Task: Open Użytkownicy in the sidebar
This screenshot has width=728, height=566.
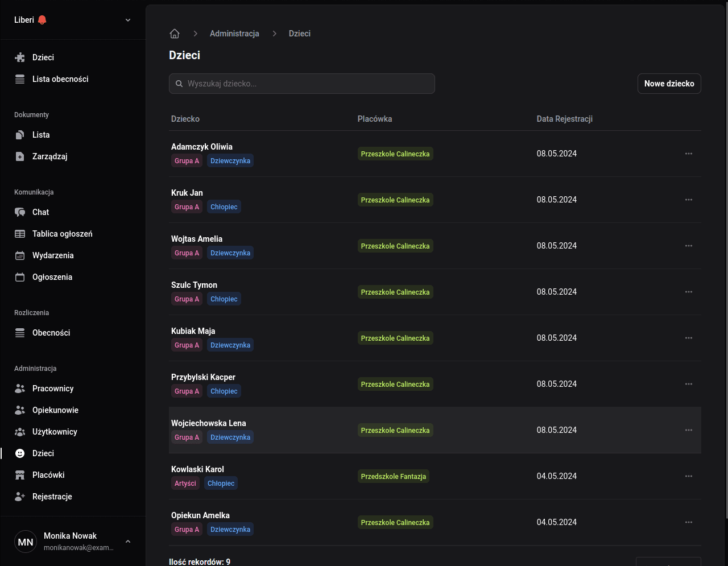Action: click(x=55, y=432)
